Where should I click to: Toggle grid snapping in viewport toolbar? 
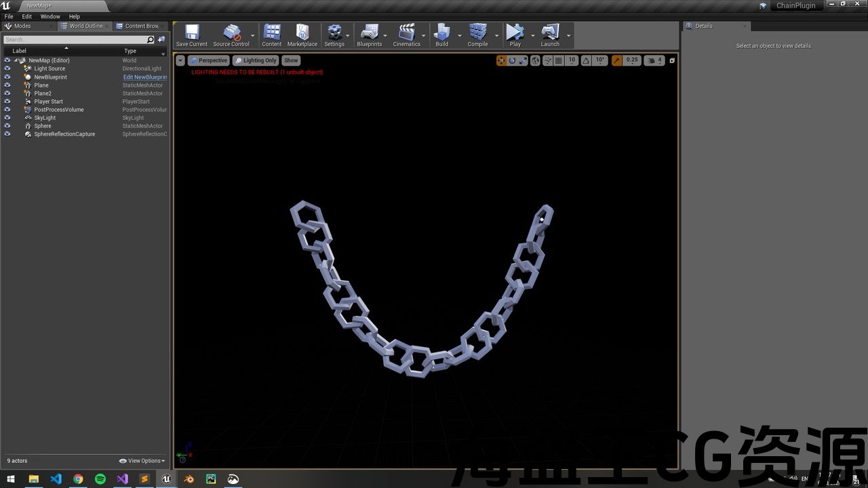pos(558,60)
